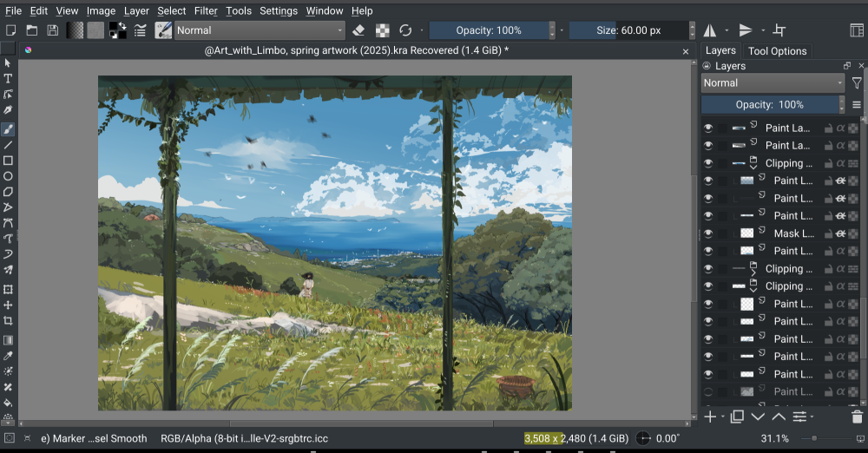Select the Text tool in the toolbox
The image size is (868, 453).
click(8, 79)
